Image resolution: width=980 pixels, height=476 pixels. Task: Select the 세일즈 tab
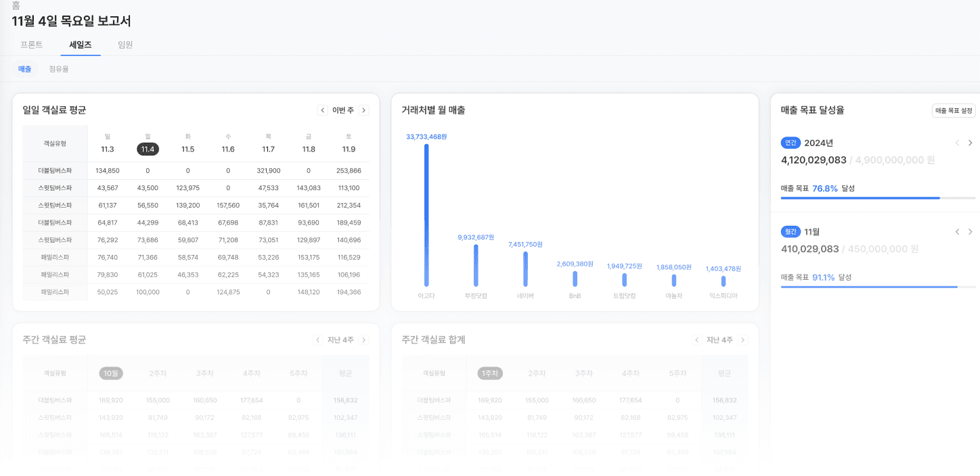point(81,45)
